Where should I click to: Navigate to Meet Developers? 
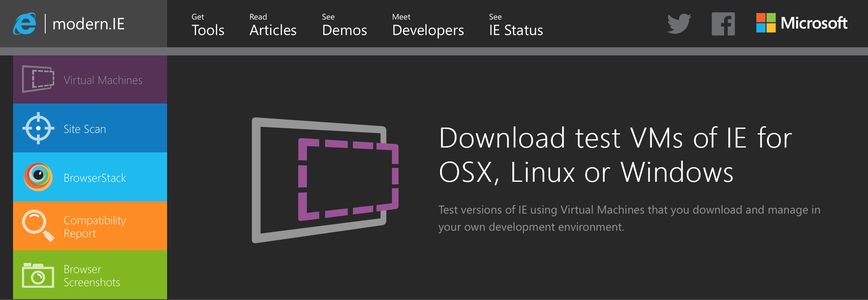click(428, 25)
